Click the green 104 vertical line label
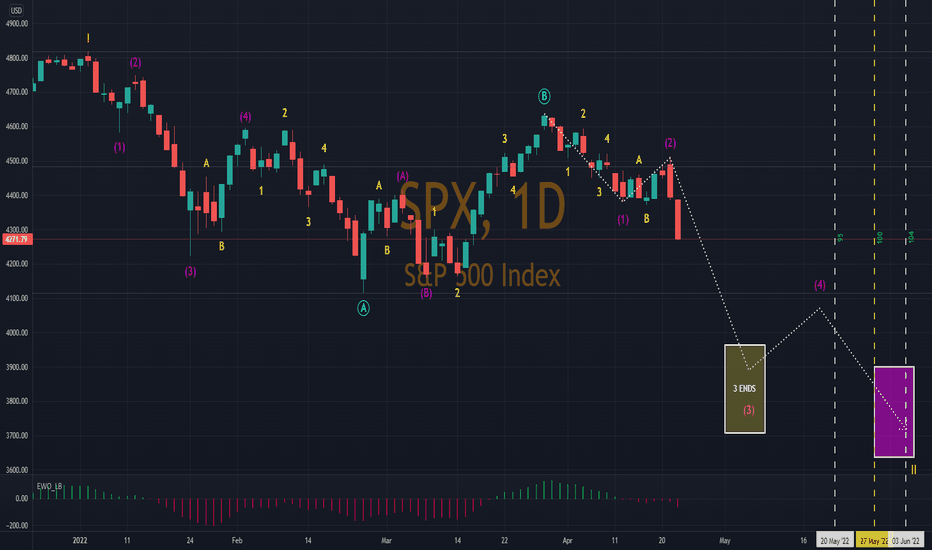The height and width of the screenshot is (550, 932). tap(911, 237)
